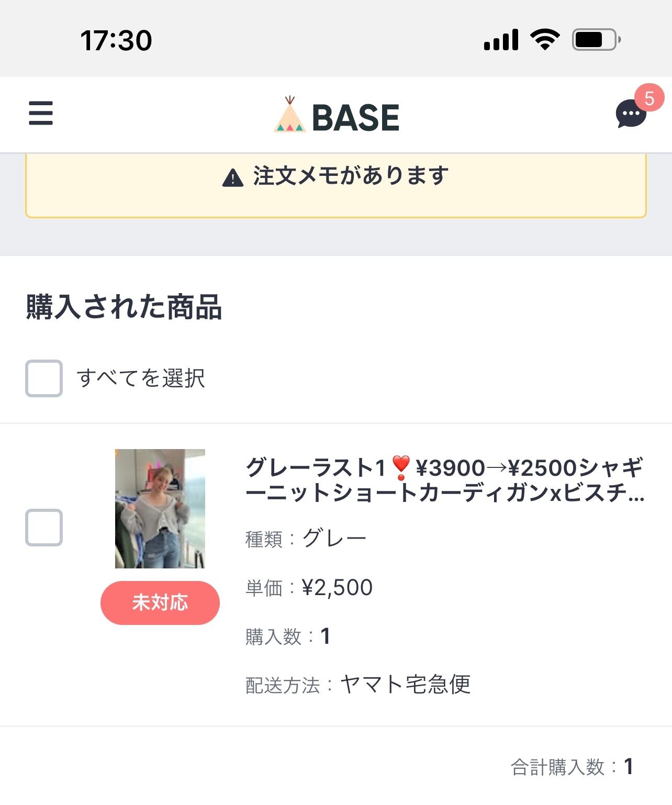Screen dimensions: 672x805
Task: Tap the Wi-Fi status icon
Action: click(545, 40)
